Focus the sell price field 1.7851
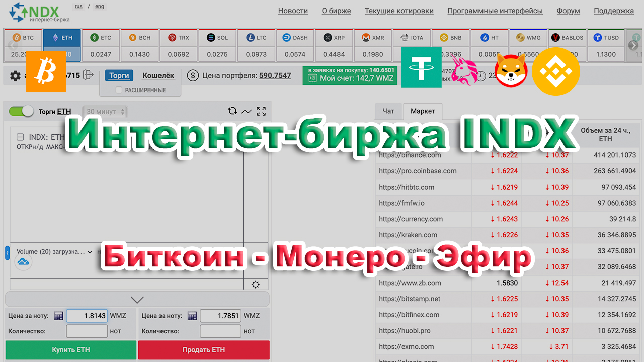Viewport: 644px width, 362px height. point(220,316)
